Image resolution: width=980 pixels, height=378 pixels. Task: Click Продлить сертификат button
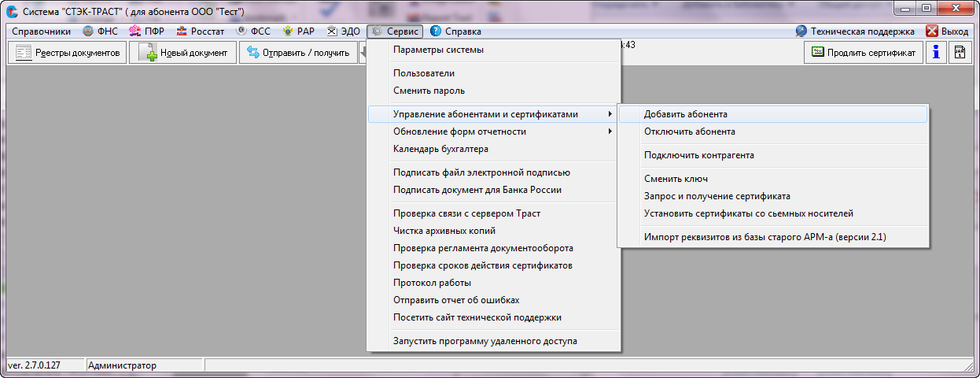coord(864,53)
